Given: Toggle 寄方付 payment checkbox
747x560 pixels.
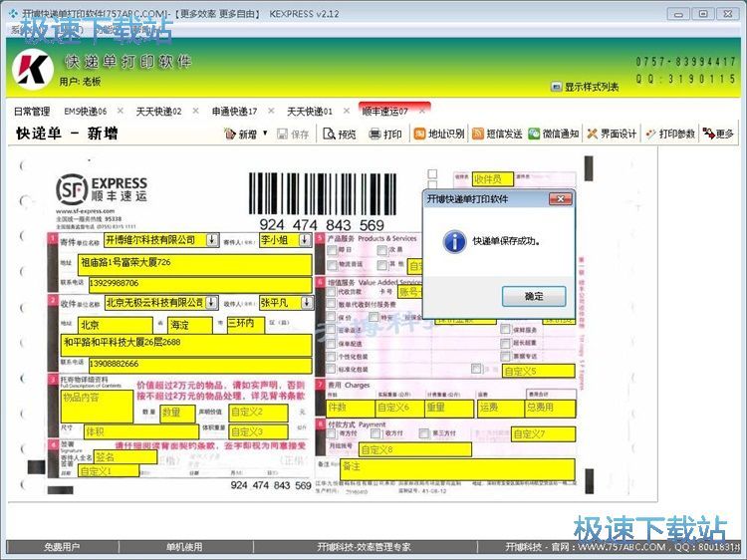Looking at the screenshot, I should tap(331, 433).
